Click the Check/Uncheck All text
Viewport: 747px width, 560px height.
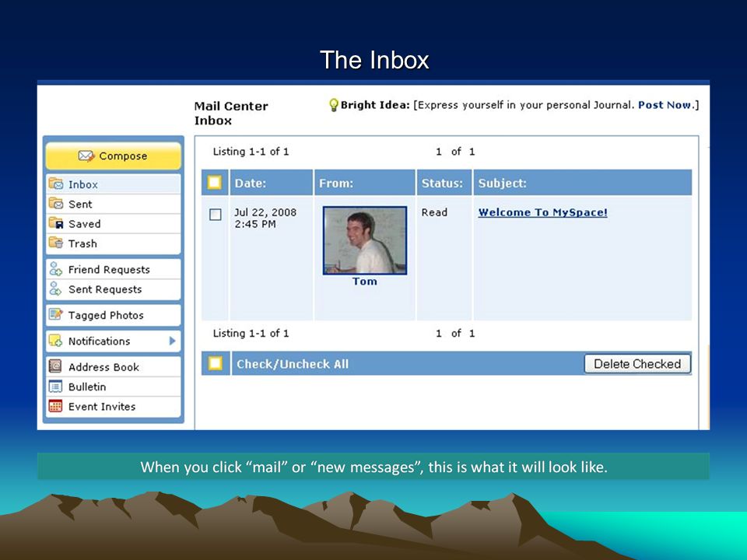tap(293, 364)
